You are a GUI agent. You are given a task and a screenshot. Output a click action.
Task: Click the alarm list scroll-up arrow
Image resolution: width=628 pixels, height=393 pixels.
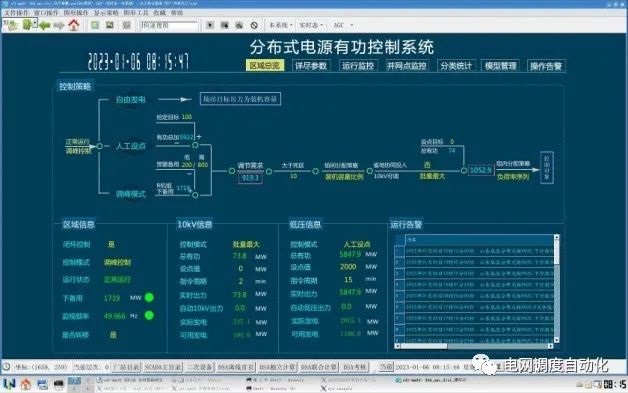pos(556,237)
